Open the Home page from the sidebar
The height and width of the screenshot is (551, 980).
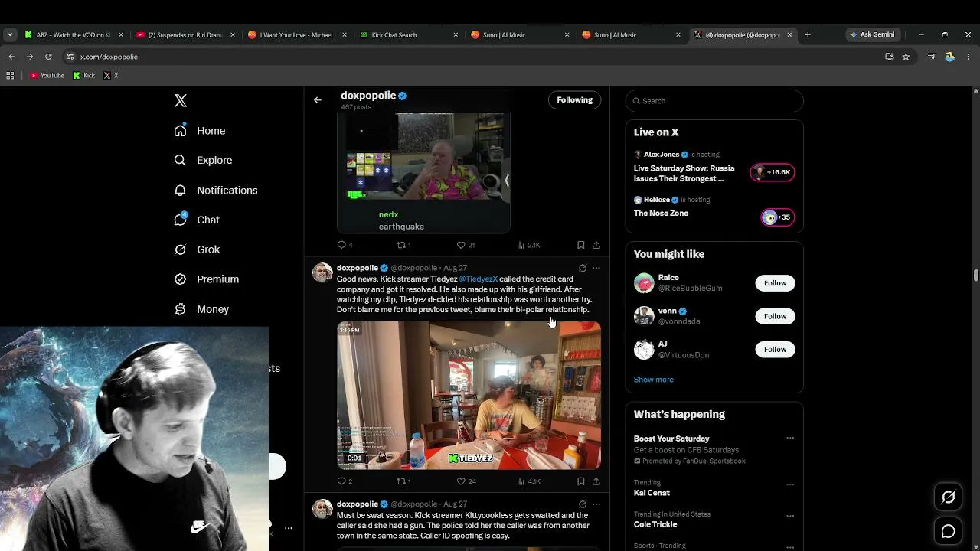(200, 131)
